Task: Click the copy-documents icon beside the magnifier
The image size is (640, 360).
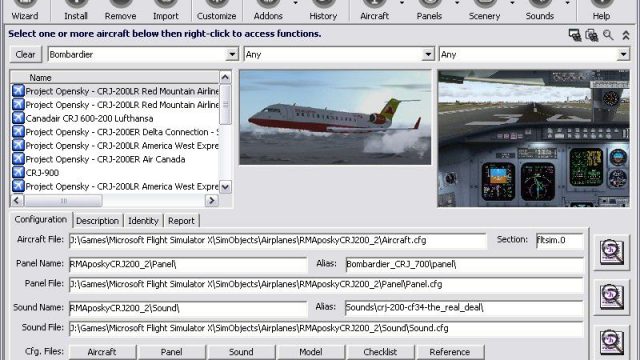Action: click(591, 35)
